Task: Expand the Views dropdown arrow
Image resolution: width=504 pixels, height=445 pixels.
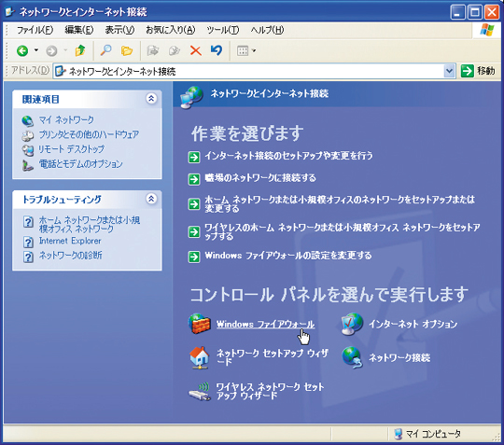Action: coord(254,50)
